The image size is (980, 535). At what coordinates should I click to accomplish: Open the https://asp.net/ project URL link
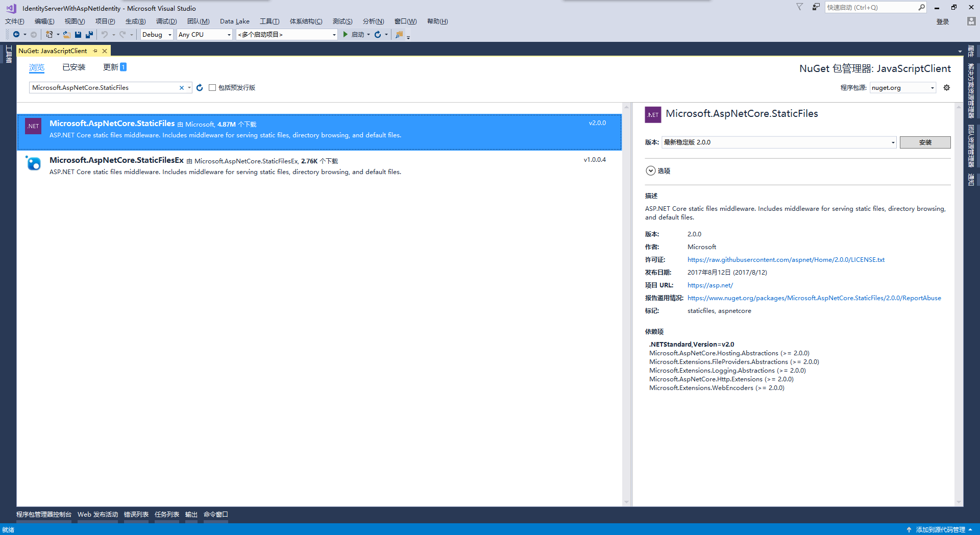(710, 285)
